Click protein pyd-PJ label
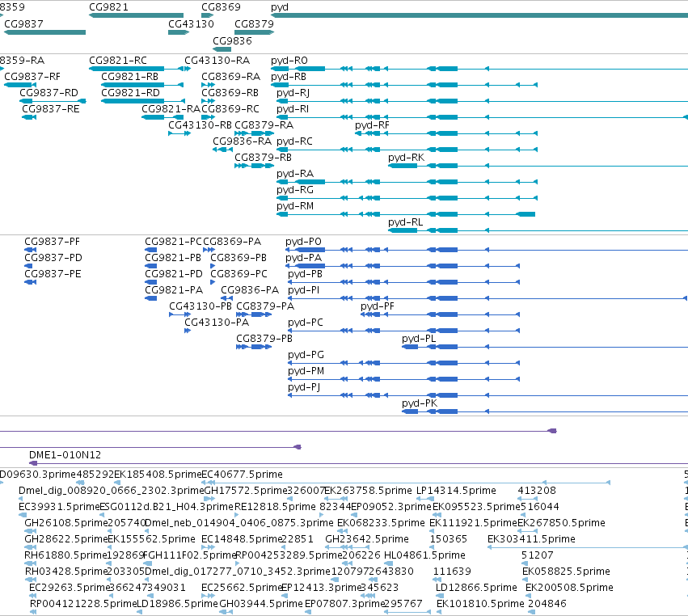This screenshot has width=688, height=616. coord(304,387)
